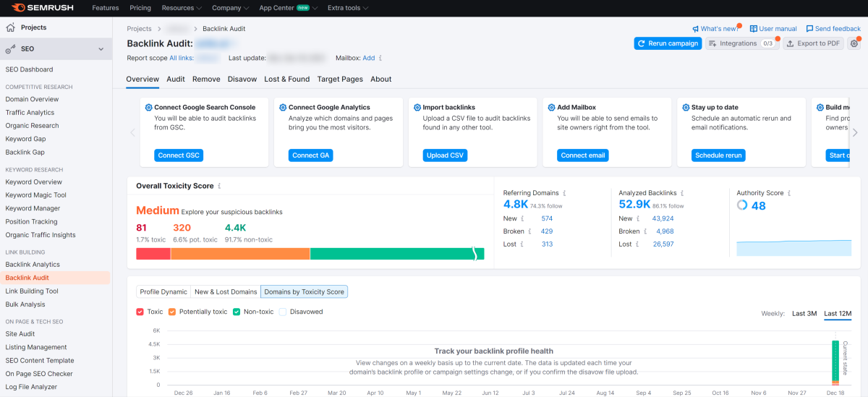Click the SEO key icon in the sidebar

10,49
